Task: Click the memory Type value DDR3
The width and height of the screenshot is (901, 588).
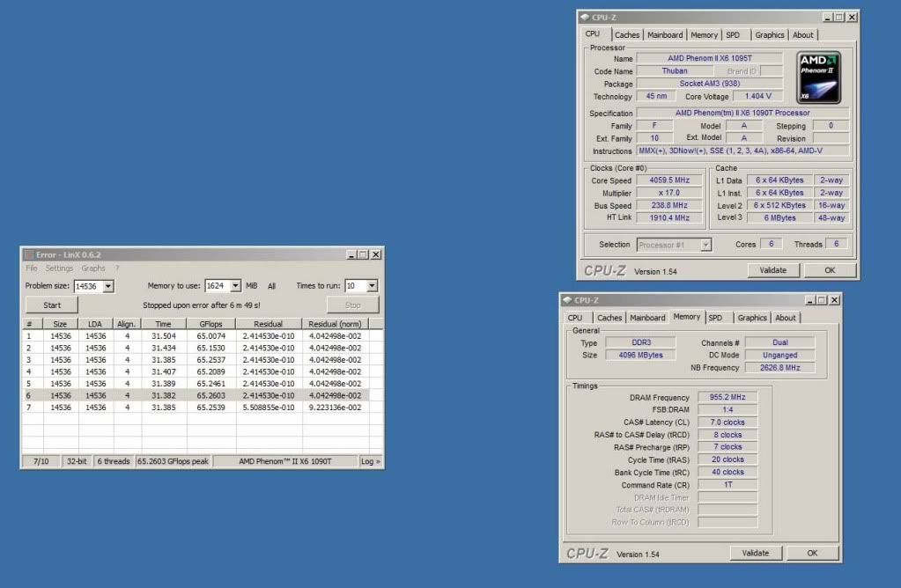Action: (x=640, y=342)
